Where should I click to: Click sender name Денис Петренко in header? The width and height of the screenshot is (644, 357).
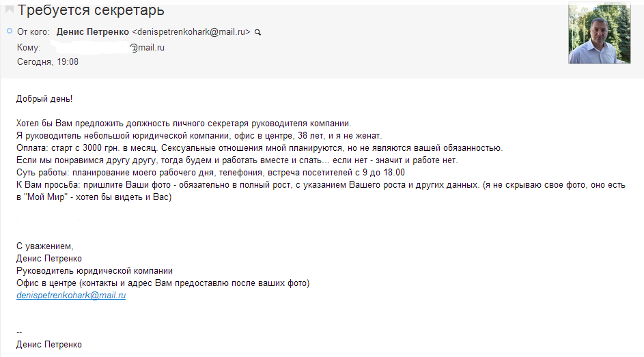coord(92,32)
